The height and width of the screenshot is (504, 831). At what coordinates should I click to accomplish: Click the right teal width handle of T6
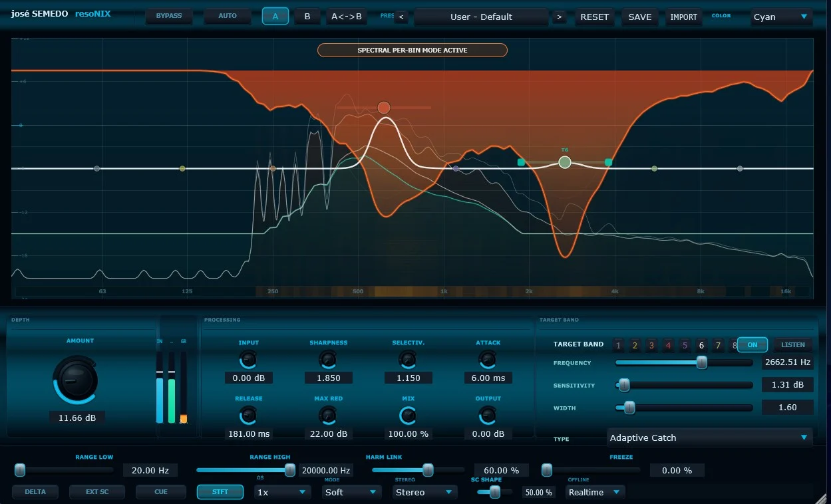[x=608, y=162]
